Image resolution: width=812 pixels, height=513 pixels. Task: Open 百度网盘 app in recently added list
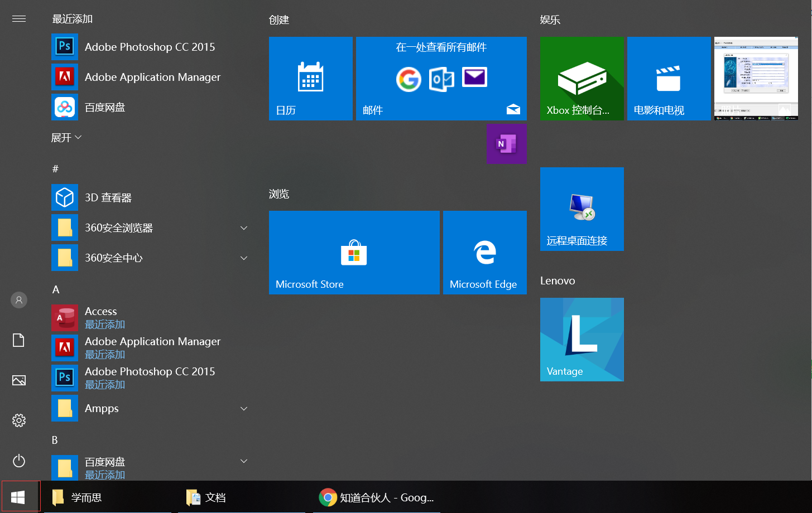coord(151,107)
